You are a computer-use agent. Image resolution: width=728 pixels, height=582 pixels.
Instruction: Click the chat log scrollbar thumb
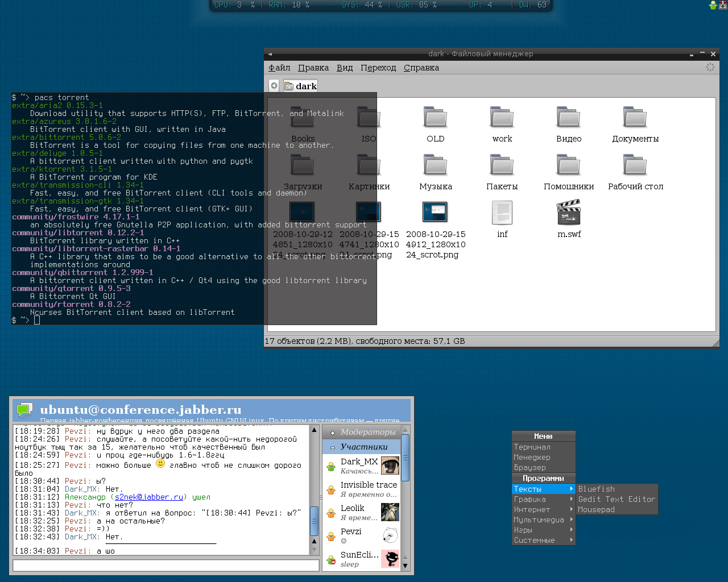314,521
